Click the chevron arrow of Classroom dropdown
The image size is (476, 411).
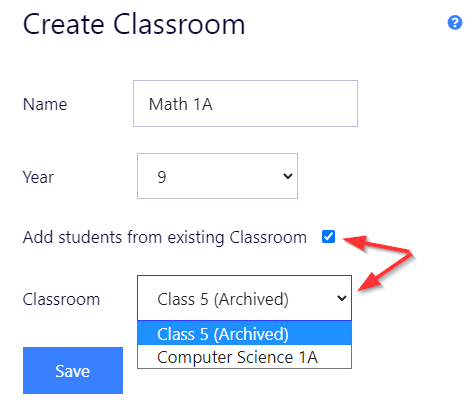tap(342, 298)
